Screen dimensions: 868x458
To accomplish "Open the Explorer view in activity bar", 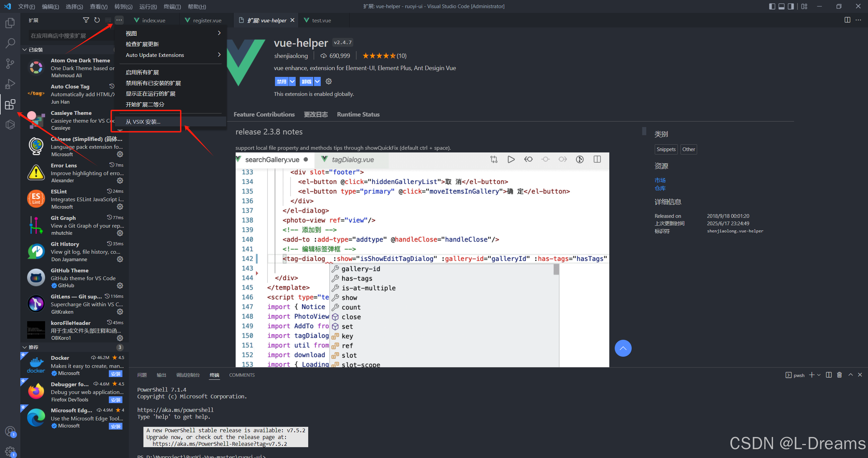I will (10, 23).
